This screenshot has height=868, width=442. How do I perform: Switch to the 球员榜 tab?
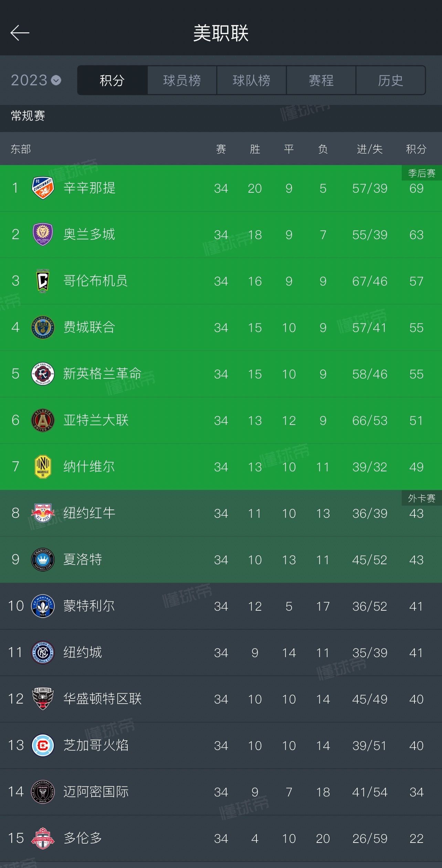[x=182, y=80]
